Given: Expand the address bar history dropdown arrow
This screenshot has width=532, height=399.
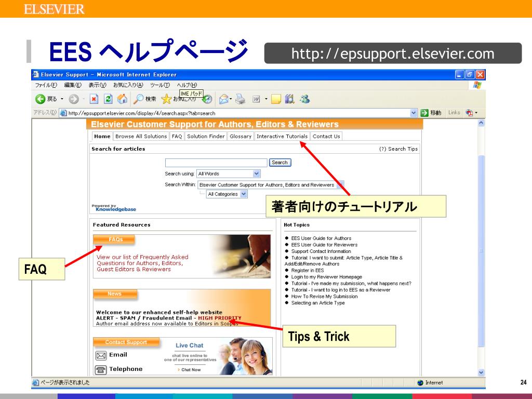Looking at the screenshot, I should (414, 113).
